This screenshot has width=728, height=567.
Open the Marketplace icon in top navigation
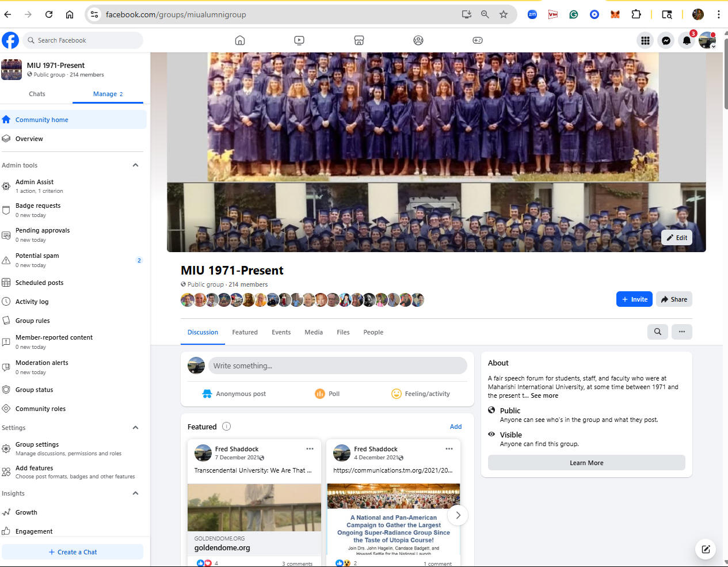(x=359, y=40)
